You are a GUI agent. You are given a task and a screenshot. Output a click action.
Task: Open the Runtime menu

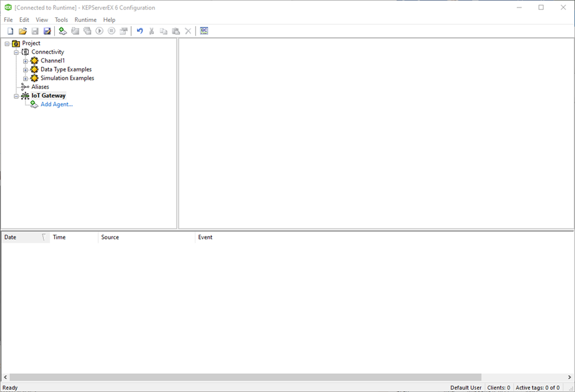[86, 20]
